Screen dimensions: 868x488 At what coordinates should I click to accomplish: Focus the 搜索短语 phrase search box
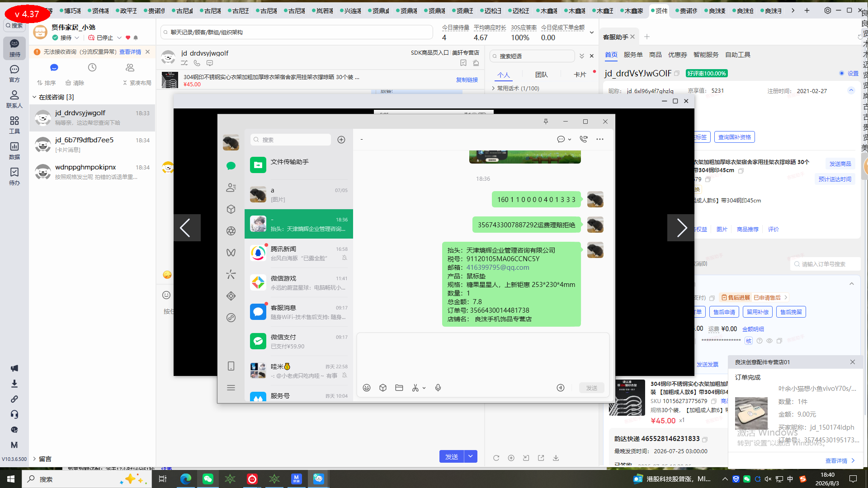[532, 56]
